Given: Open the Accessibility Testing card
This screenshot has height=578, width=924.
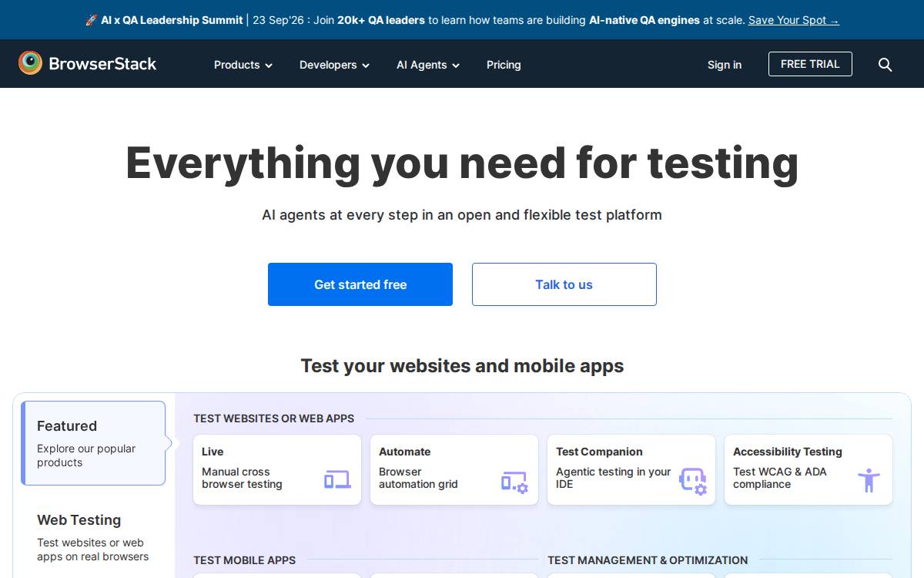Looking at the screenshot, I should click(x=808, y=469).
